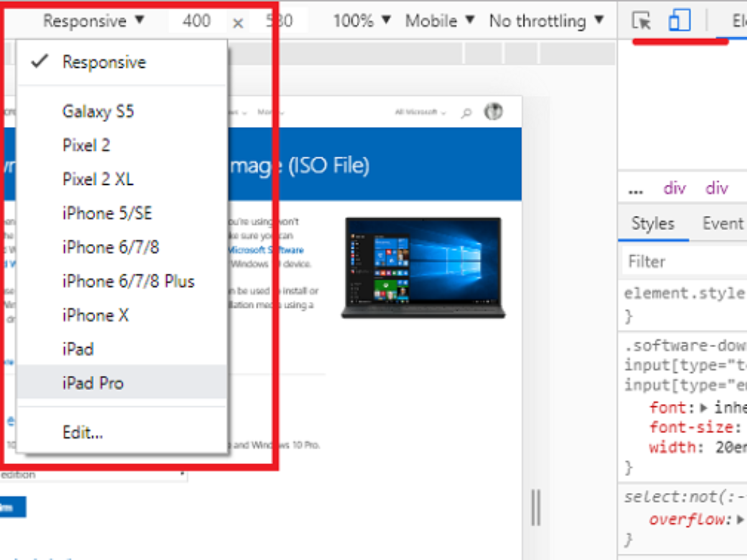
Task: Select iPhone 6/7/8 device
Action: (122, 247)
